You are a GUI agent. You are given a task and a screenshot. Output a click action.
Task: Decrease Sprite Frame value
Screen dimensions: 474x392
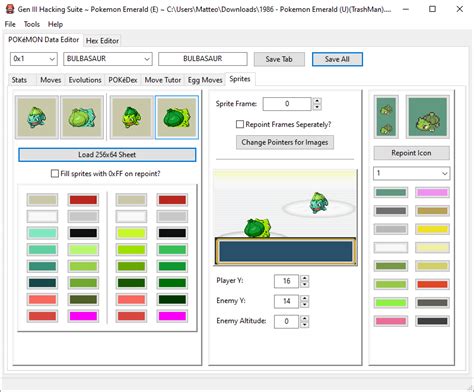coord(317,107)
